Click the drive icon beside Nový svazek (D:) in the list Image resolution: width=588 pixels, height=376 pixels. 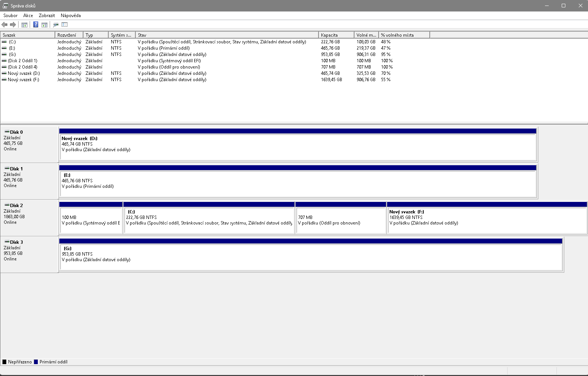tap(4, 73)
